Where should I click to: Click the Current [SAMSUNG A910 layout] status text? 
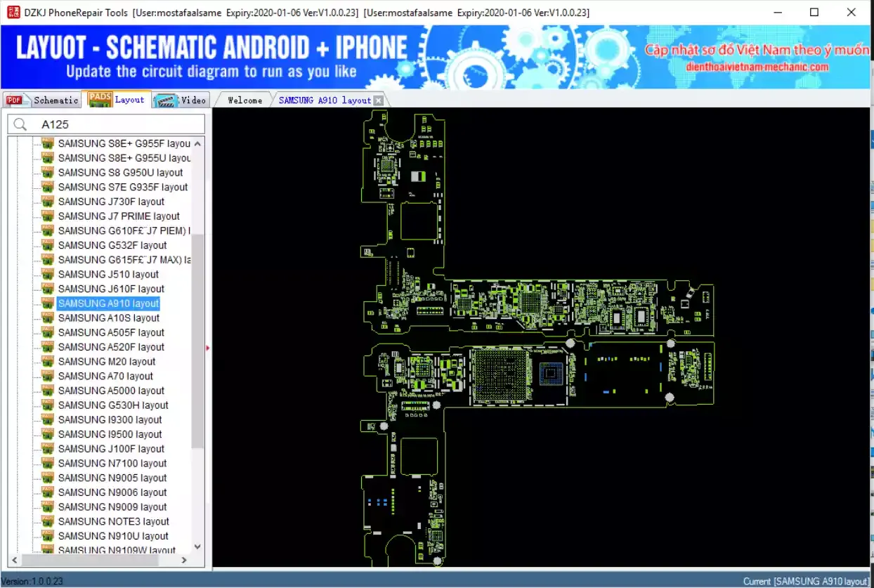coord(806,582)
